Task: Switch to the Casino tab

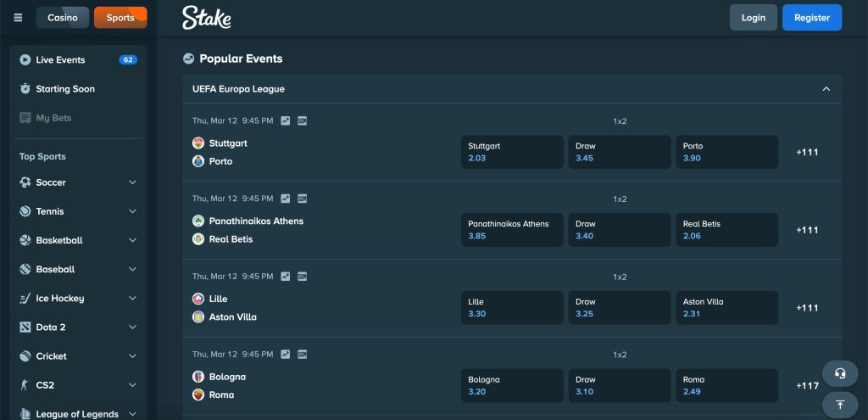Action: tap(63, 18)
